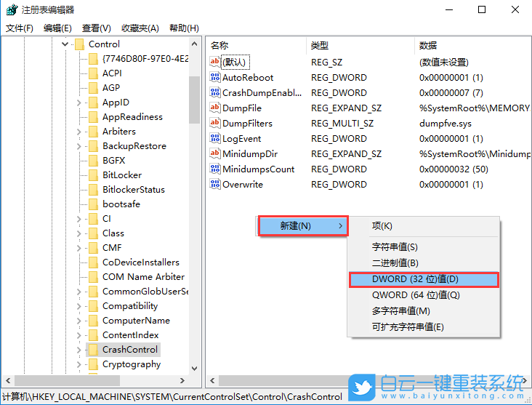Click the tree pane vertical scrollbar down arrow

tap(194, 369)
